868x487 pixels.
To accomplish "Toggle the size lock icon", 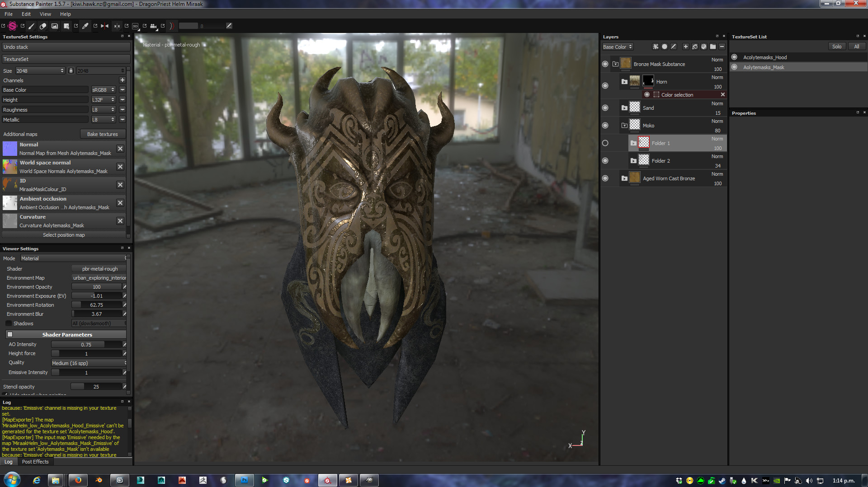I will (x=71, y=70).
